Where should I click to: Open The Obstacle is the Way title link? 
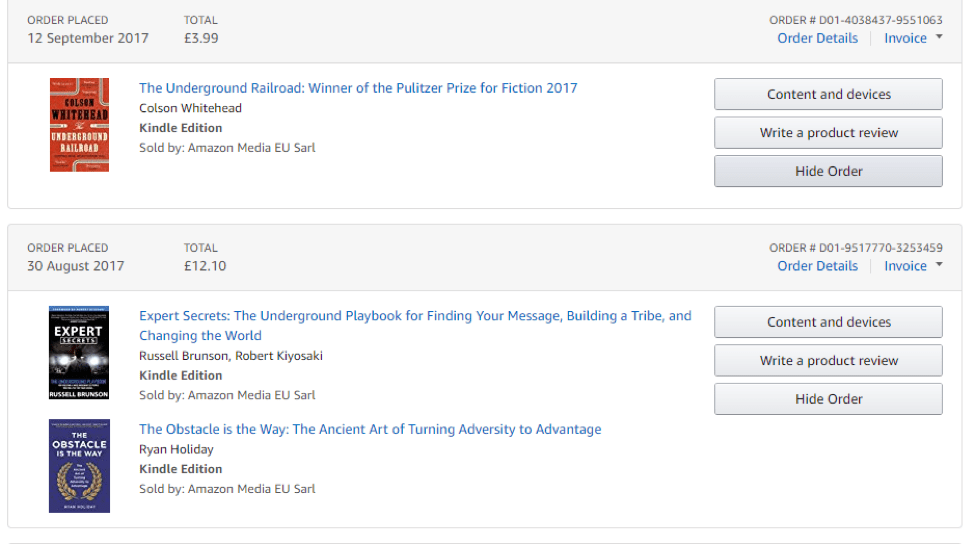(370, 429)
